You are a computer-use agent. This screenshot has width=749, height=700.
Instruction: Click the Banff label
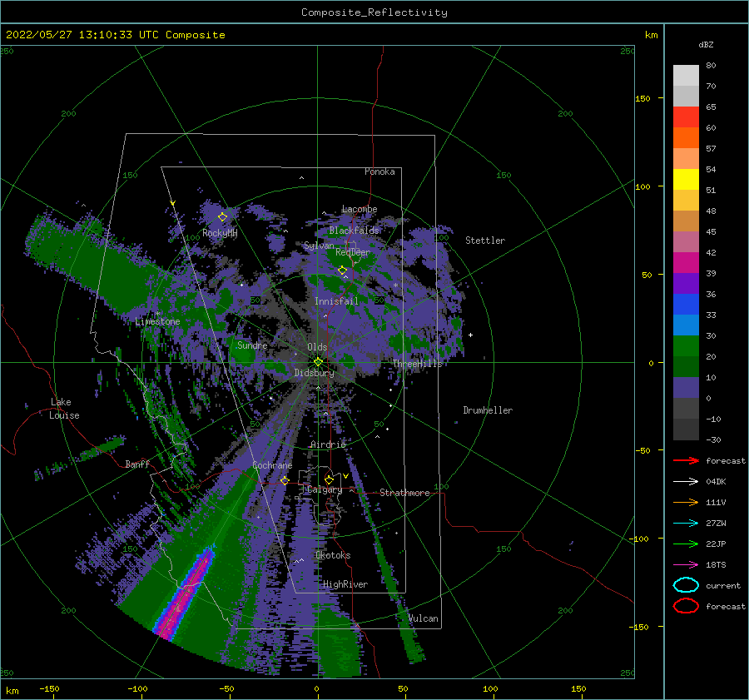(x=137, y=464)
